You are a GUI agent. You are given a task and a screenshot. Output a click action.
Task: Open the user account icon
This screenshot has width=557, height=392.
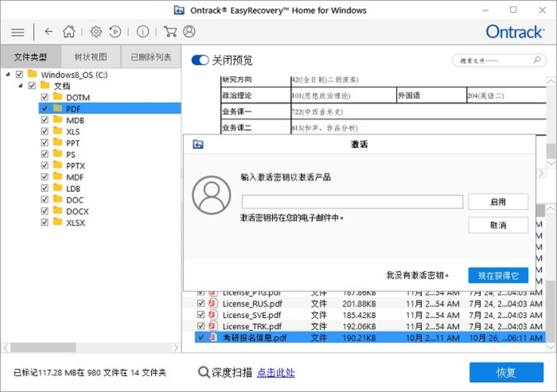(x=190, y=32)
